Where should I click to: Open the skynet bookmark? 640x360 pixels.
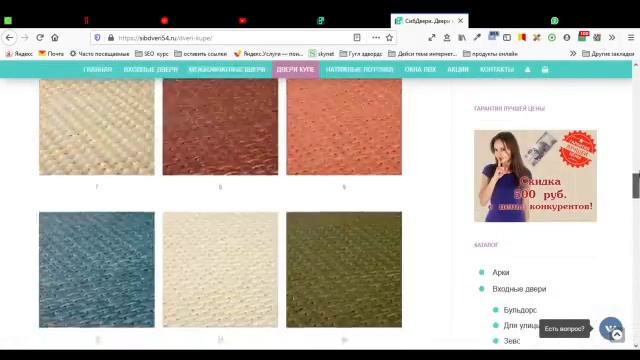[321, 53]
